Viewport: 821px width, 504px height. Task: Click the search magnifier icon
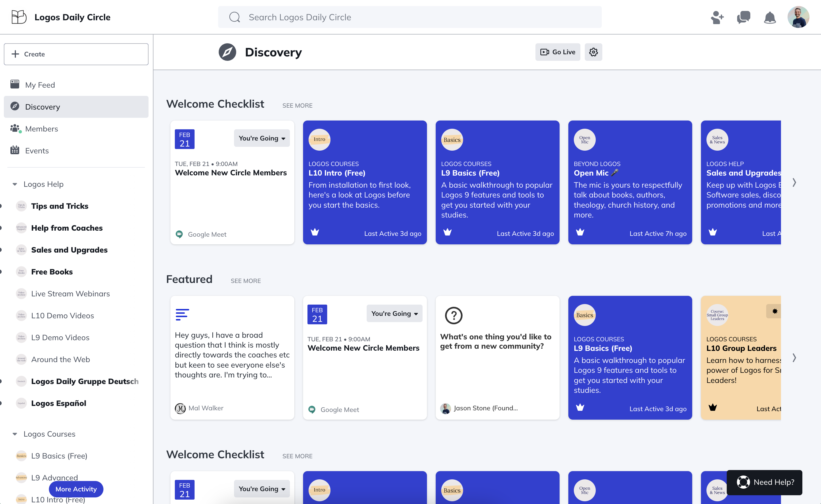coord(234,17)
